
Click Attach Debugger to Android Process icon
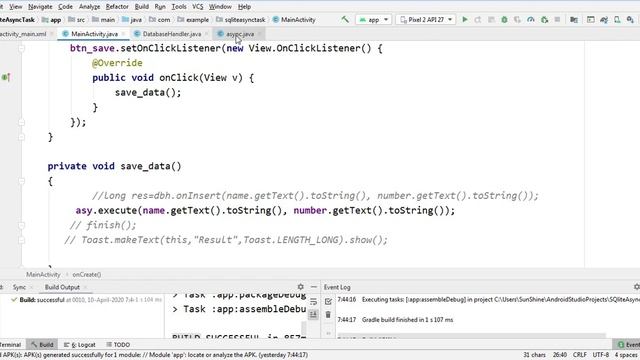click(544, 19)
